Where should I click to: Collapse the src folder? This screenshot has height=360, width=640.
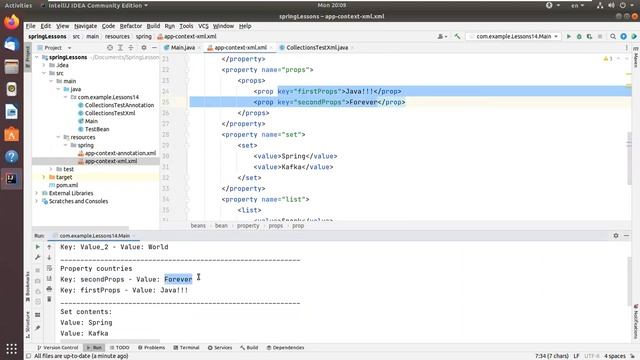(x=44, y=73)
